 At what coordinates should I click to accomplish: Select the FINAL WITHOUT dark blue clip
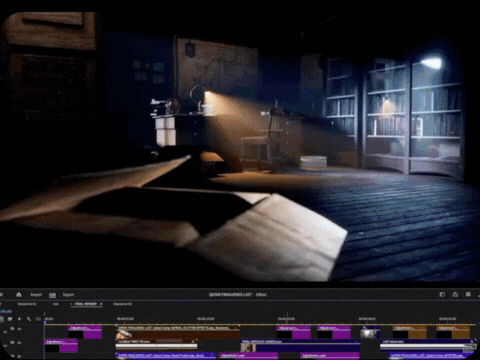click(300, 346)
